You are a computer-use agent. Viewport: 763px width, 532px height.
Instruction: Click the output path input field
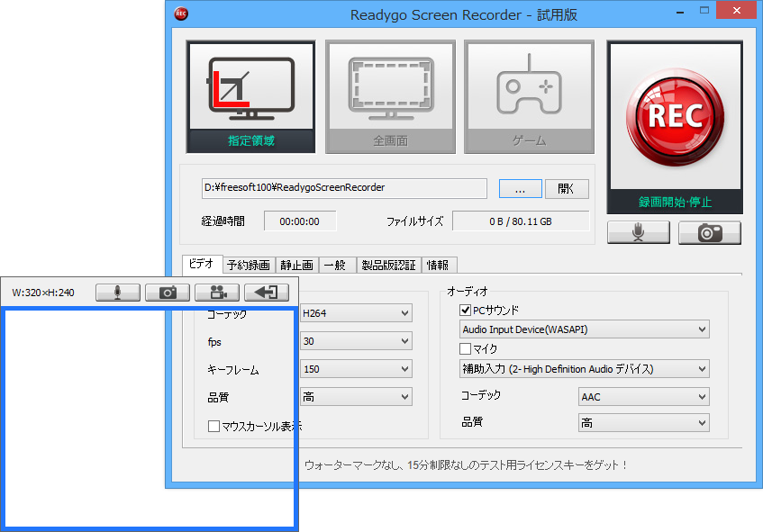click(344, 188)
